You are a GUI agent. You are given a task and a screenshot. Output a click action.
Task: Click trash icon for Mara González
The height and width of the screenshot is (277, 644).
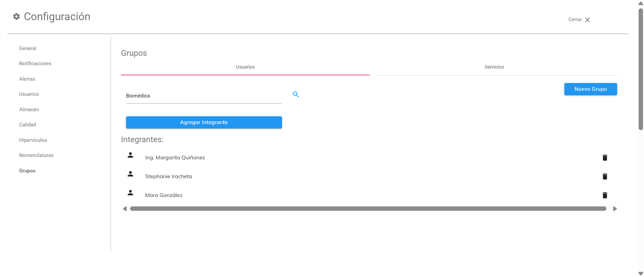(605, 195)
